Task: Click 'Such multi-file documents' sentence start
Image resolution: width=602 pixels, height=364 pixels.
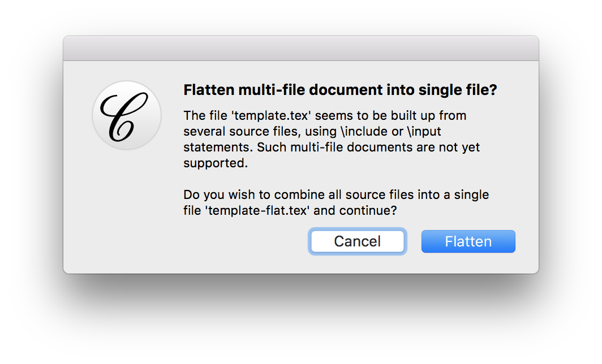Action: click(334, 147)
